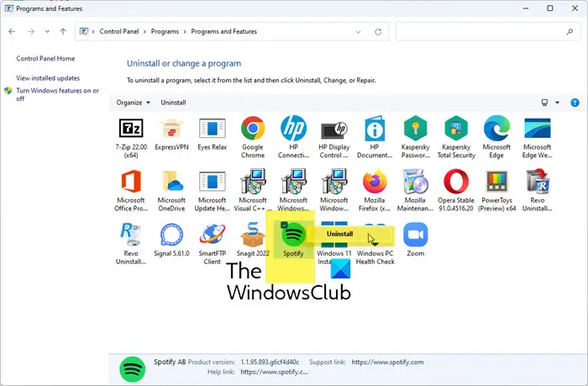The width and height of the screenshot is (588, 386).
Task: Select the Revo Uninstaller icon beside Signal
Action: (131, 235)
